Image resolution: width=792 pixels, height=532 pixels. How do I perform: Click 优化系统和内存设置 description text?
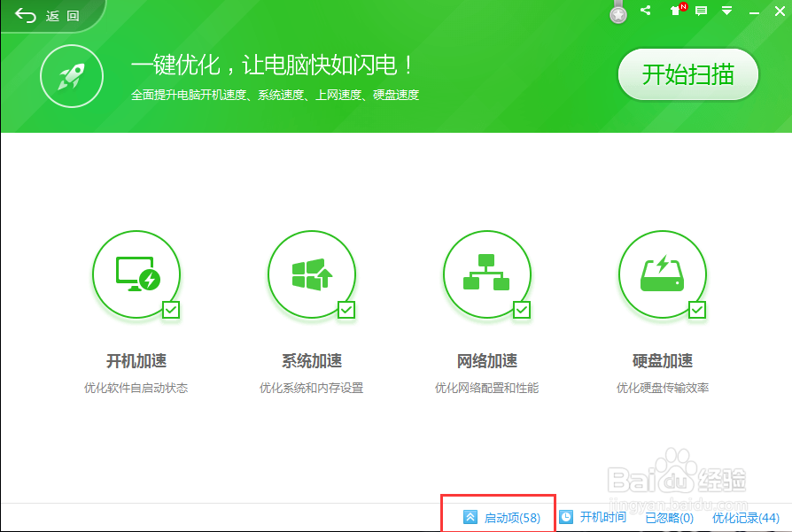tap(312, 388)
